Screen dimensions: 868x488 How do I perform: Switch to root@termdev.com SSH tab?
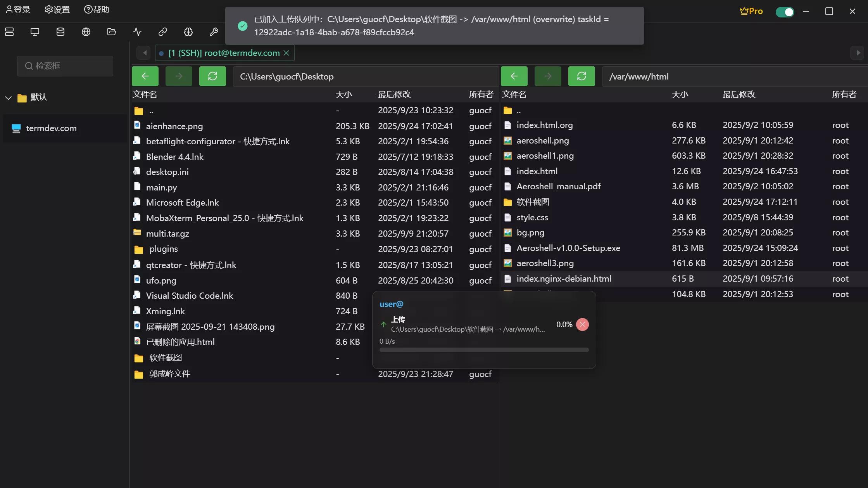pos(224,53)
